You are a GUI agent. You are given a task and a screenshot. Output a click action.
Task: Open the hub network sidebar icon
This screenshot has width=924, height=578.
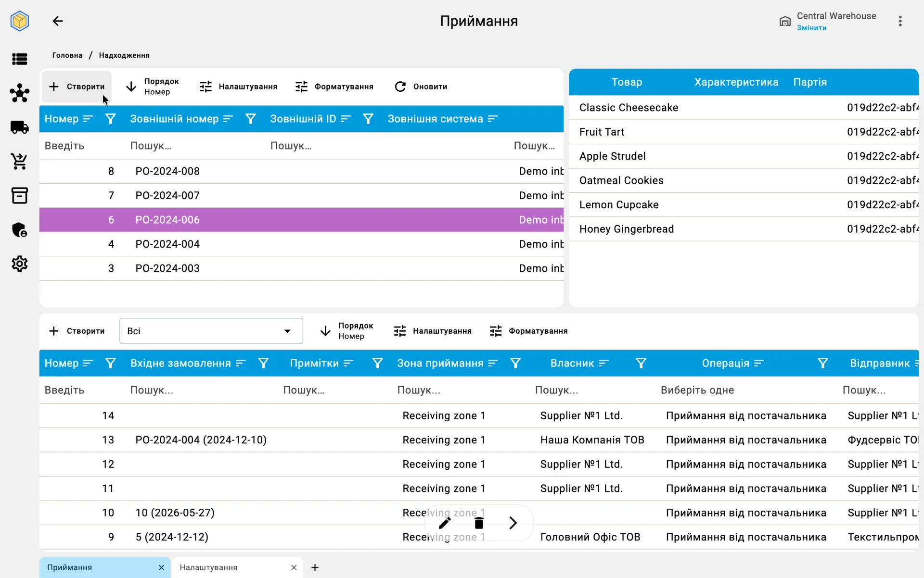[x=20, y=93]
